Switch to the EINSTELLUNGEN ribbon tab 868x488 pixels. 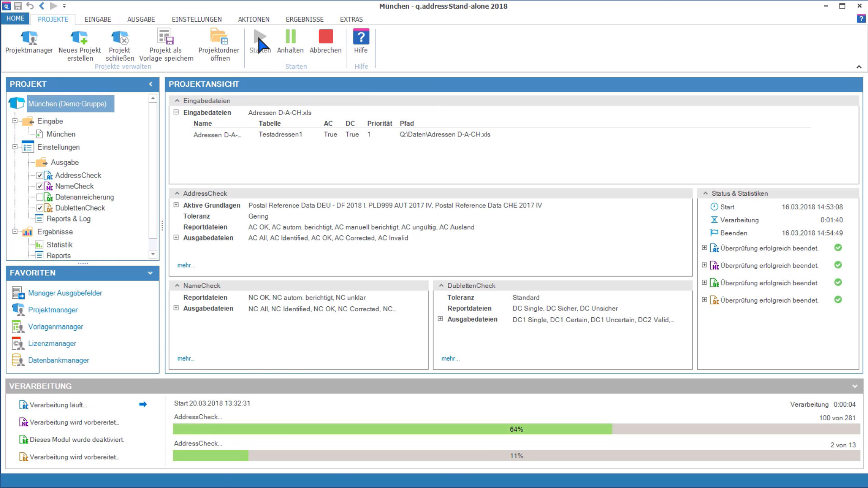coord(197,19)
